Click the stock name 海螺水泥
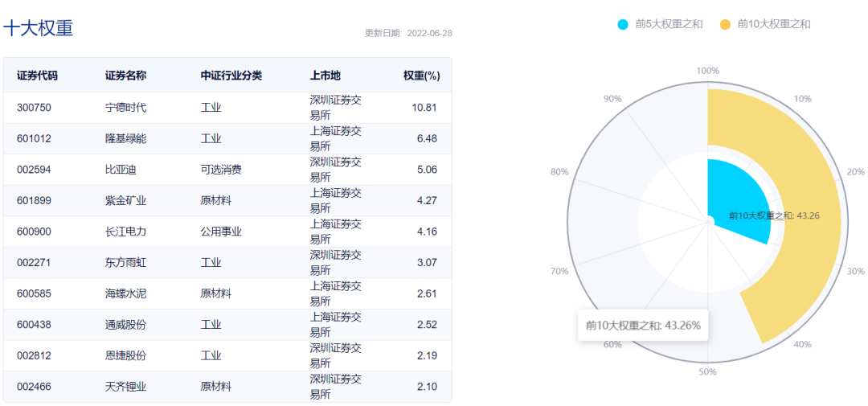 coord(125,293)
